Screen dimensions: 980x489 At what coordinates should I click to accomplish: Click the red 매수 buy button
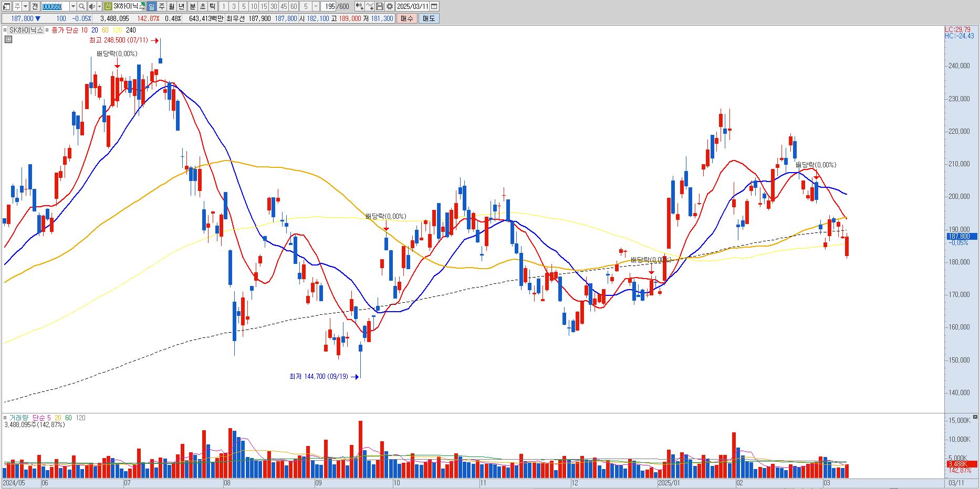406,18
